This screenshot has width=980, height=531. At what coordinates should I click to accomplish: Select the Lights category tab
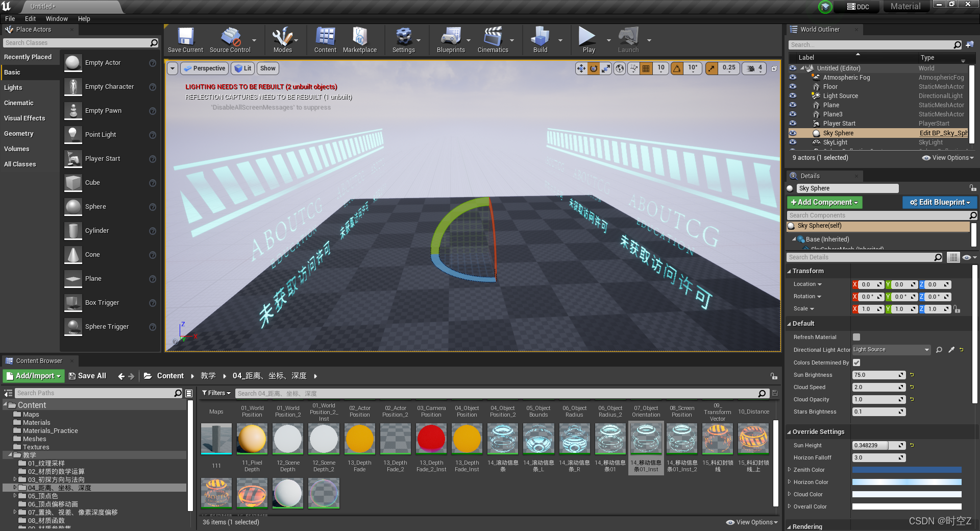click(x=30, y=88)
